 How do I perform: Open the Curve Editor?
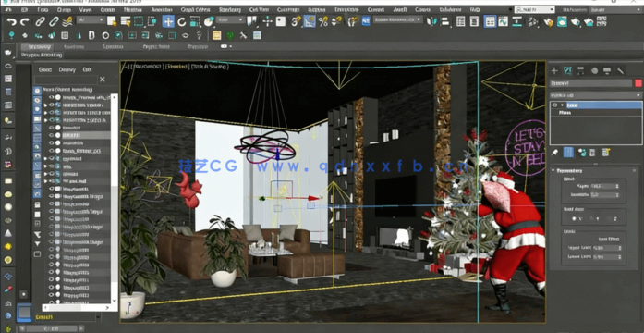coord(504,21)
